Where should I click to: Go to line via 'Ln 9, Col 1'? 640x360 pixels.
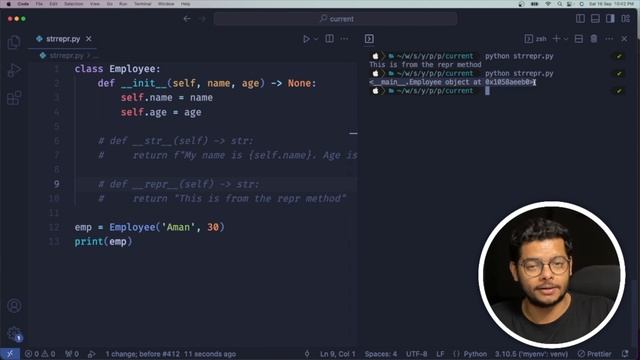point(338,354)
